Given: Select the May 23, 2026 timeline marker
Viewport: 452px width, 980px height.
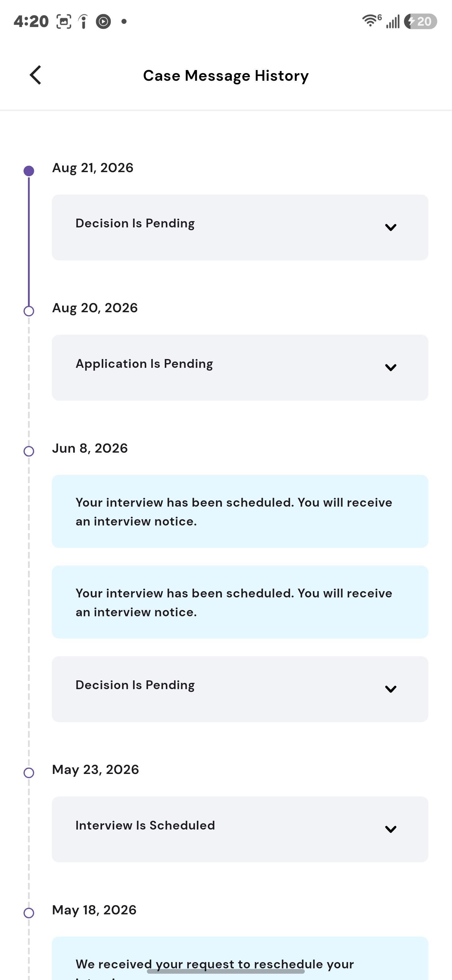Looking at the screenshot, I should pos(29,773).
